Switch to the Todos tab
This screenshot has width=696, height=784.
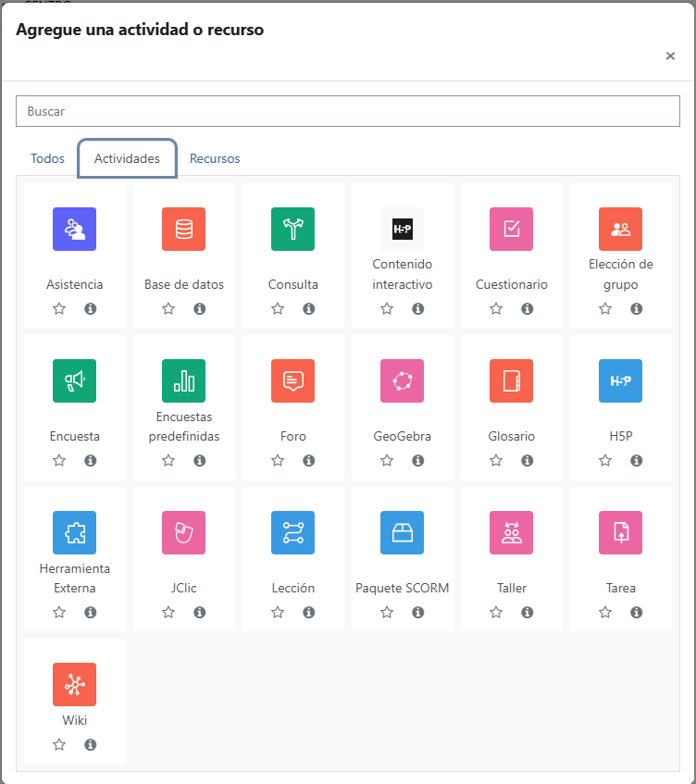(47, 158)
